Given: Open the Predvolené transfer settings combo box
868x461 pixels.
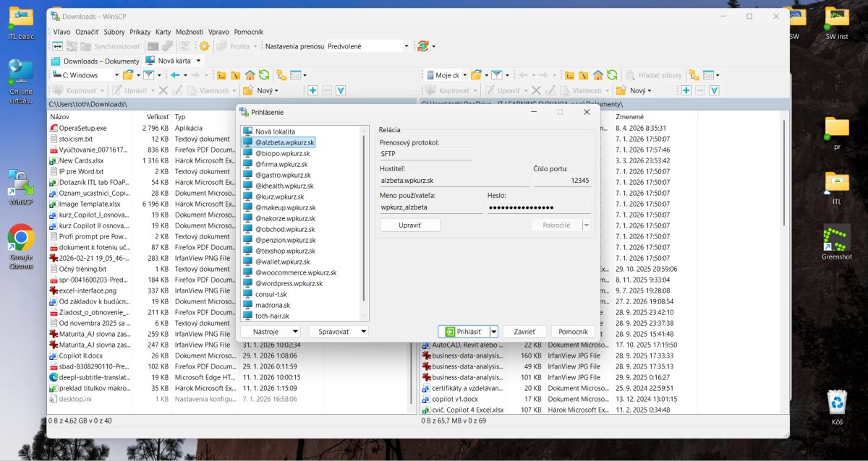Looking at the screenshot, I should coord(368,46).
